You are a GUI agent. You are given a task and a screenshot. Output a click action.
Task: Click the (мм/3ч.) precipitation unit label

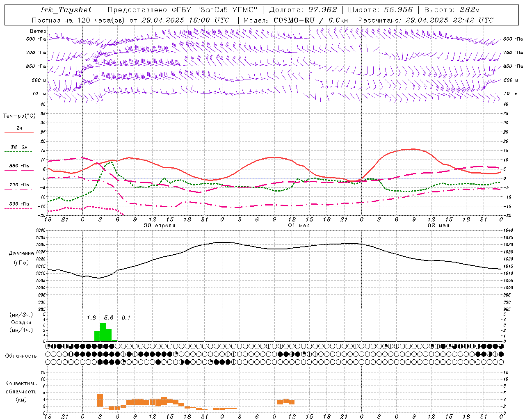click(21, 315)
